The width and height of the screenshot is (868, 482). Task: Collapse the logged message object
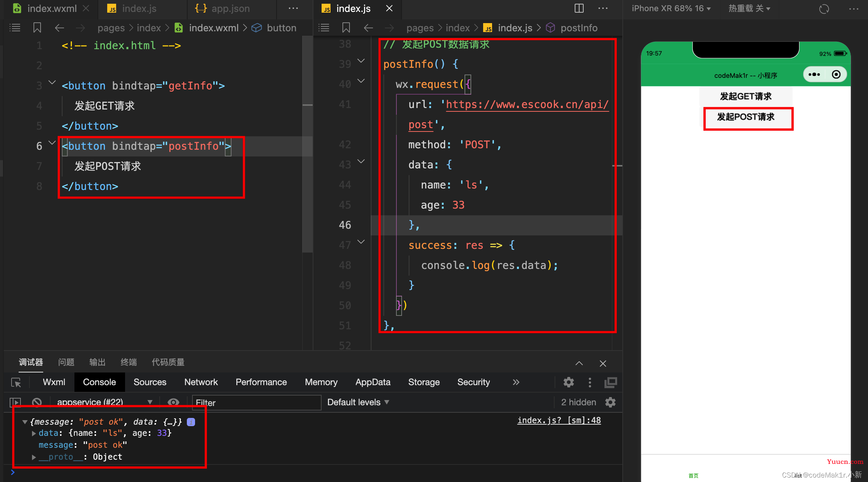[25, 422]
